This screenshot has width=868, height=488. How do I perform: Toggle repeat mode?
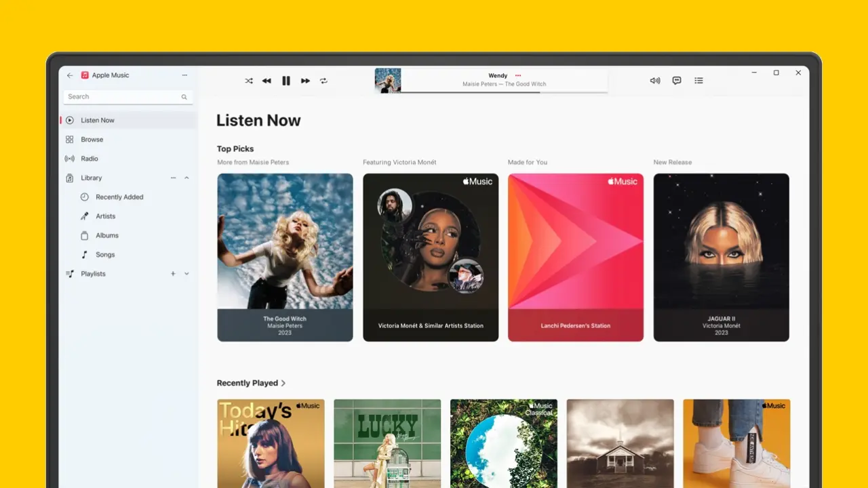(323, 81)
